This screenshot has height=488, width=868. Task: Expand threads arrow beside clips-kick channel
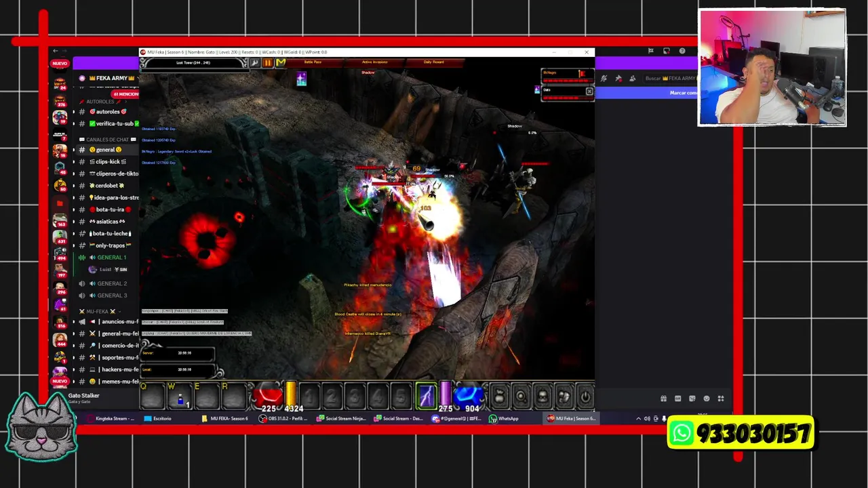click(x=74, y=162)
